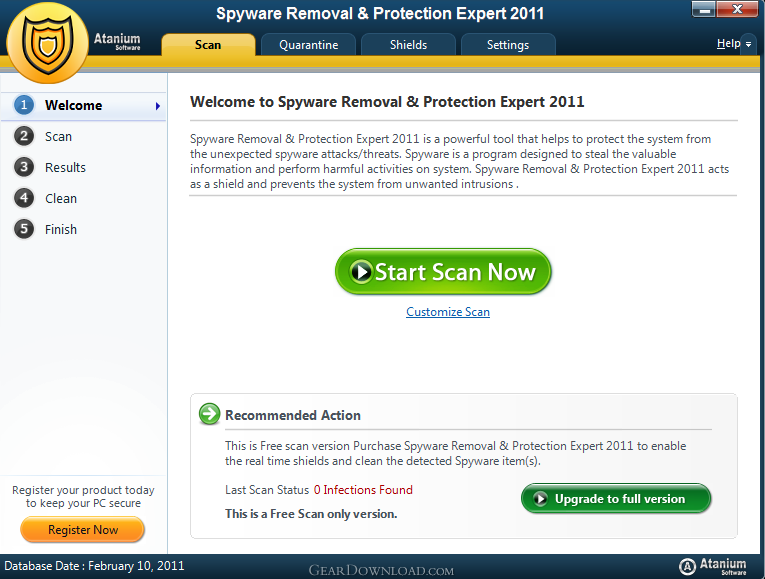Image resolution: width=765 pixels, height=579 pixels.
Task: Click the 'Welcome to Spyware Removal' heading
Action: click(x=387, y=101)
